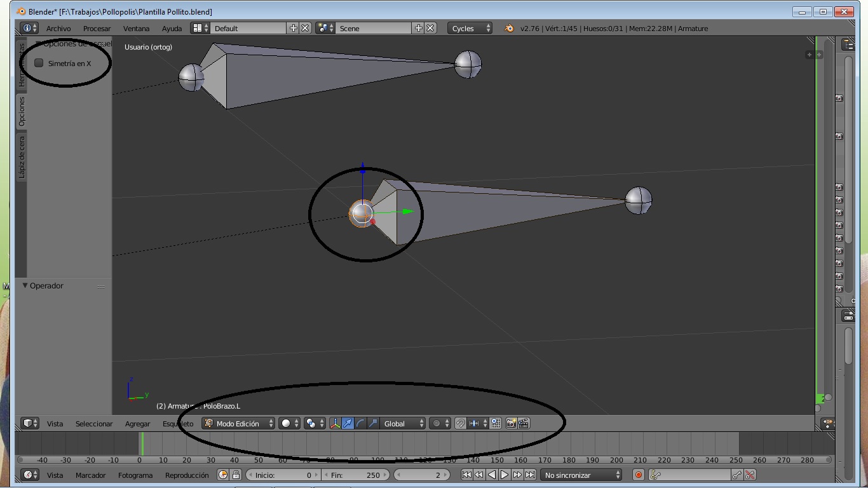Toggle snapping with the magnet icon
868x488 pixels.
click(x=461, y=423)
